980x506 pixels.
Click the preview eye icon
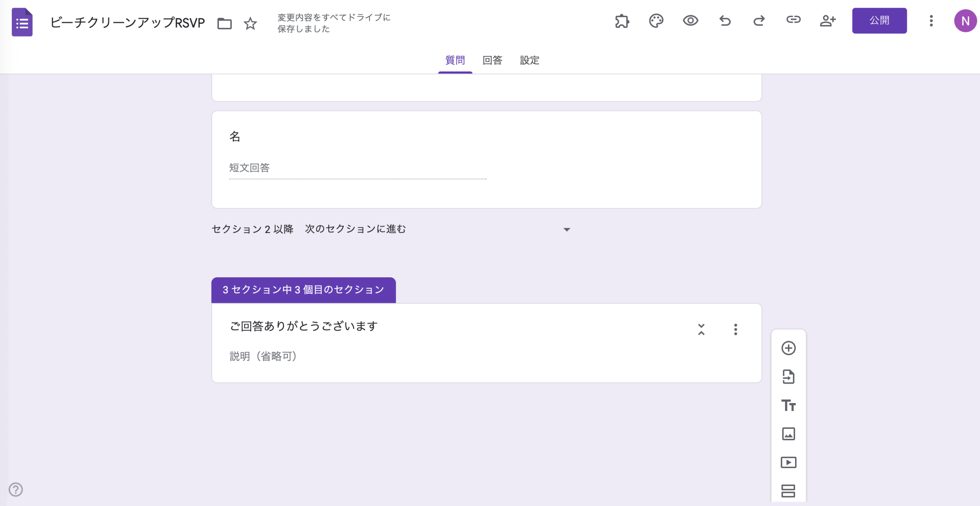690,21
